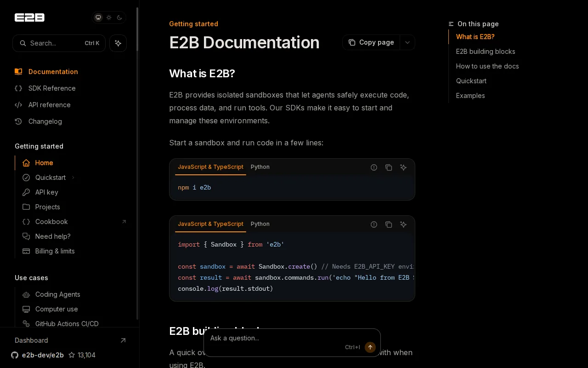This screenshot has width=588, height=368.
Task: Jump to Quickstart in page outline
Action: [471, 81]
